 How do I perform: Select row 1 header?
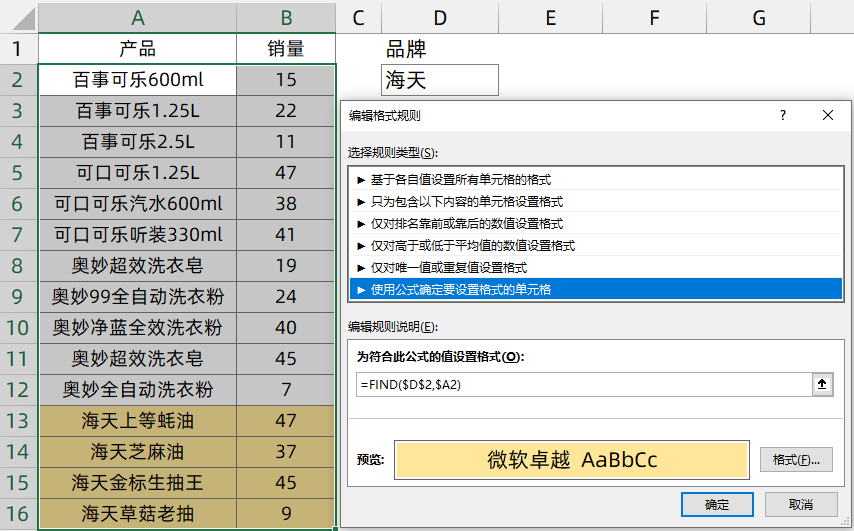click(18, 49)
